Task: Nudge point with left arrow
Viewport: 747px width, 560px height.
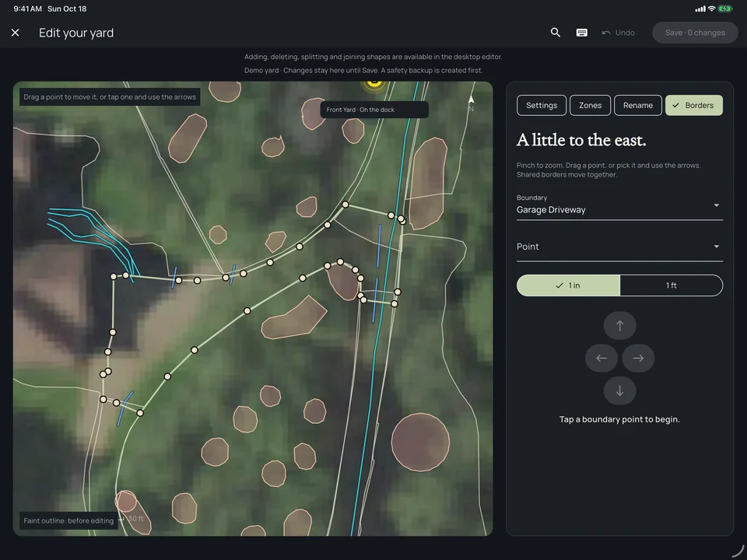Action: [x=601, y=358]
